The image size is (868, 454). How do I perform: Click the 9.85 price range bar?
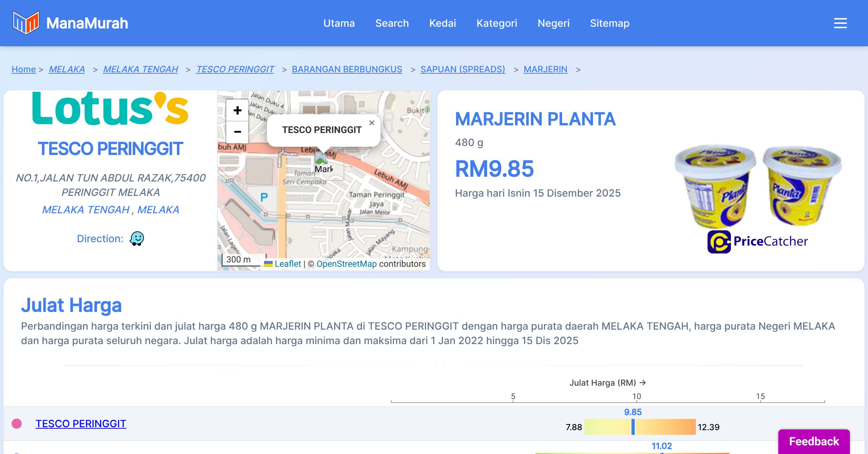639,427
